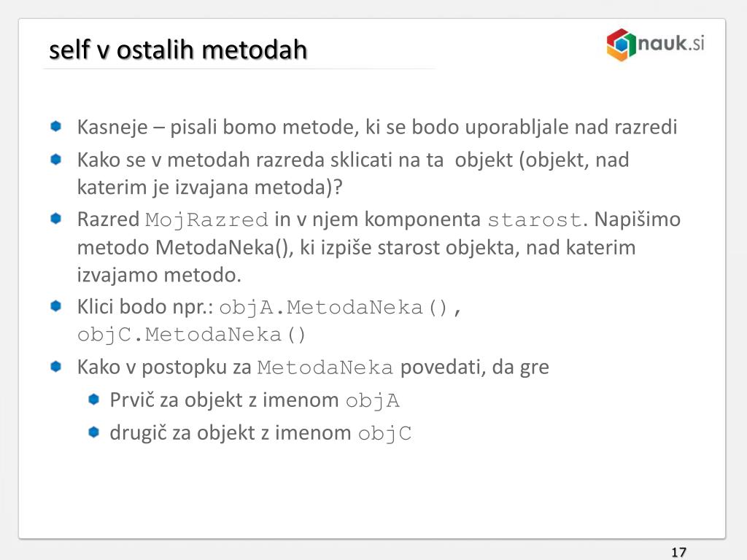The width and height of the screenshot is (747, 560).
Task: Click the sub-bullet icon before 'Prvič za objekt'
Action: click(94, 399)
